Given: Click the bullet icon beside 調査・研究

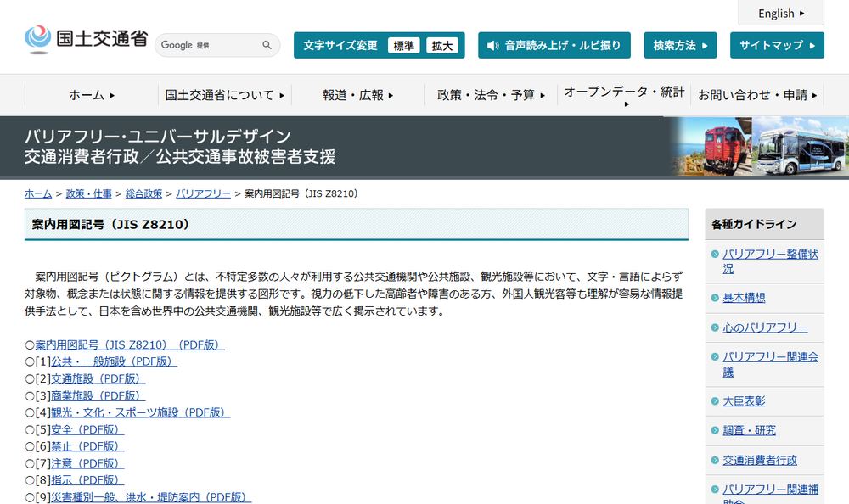Looking at the screenshot, I should 715,430.
